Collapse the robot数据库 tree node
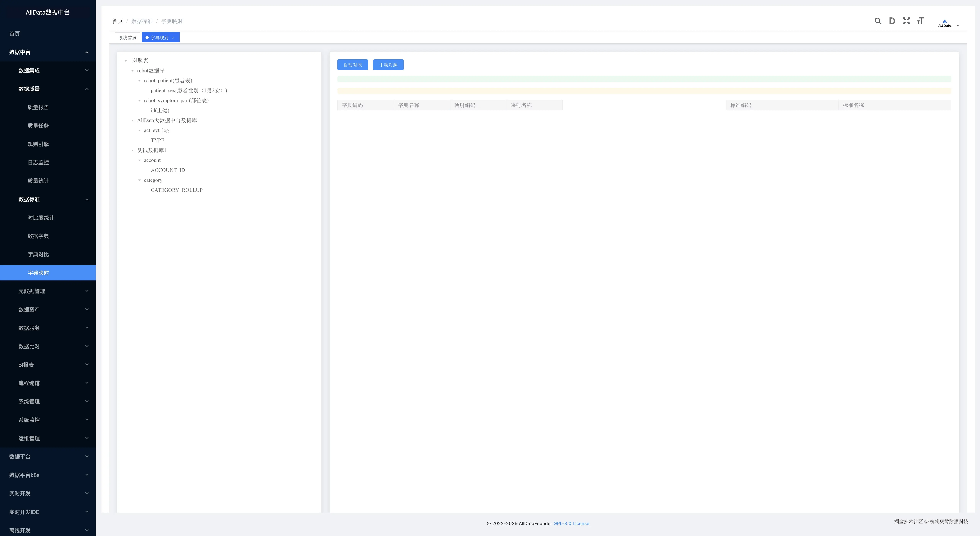Image resolution: width=980 pixels, height=536 pixels. [x=132, y=71]
